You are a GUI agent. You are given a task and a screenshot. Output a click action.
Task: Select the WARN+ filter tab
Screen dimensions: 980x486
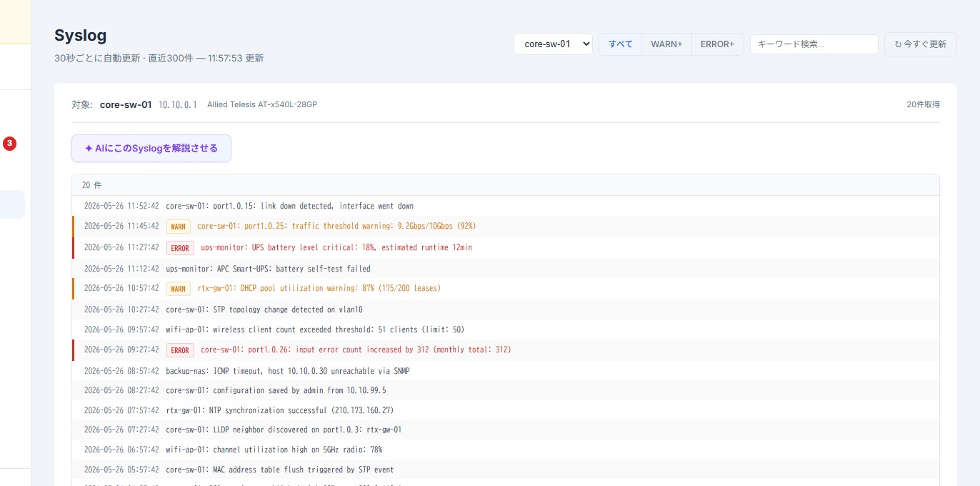[666, 44]
